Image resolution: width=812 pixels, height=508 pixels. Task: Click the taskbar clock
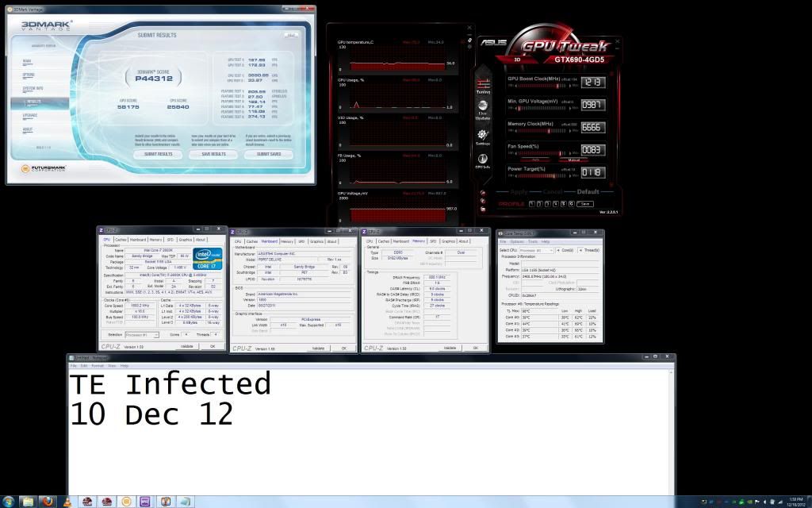click(796, 502)
